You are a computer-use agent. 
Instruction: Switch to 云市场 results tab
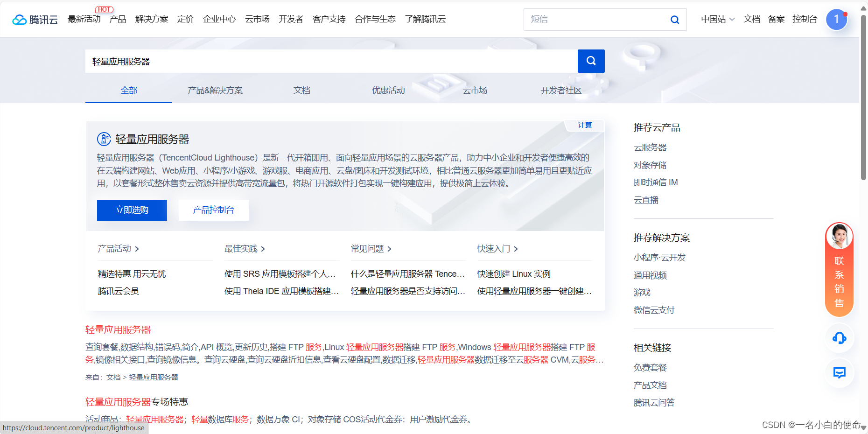(x=475, y=91)
